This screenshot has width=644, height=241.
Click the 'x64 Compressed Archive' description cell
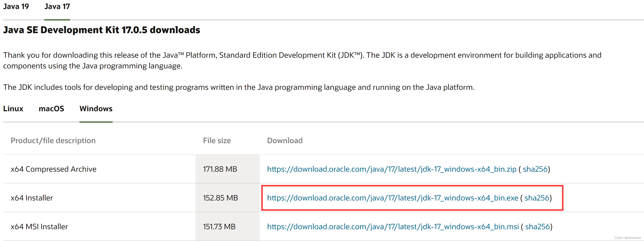point(99,169)
